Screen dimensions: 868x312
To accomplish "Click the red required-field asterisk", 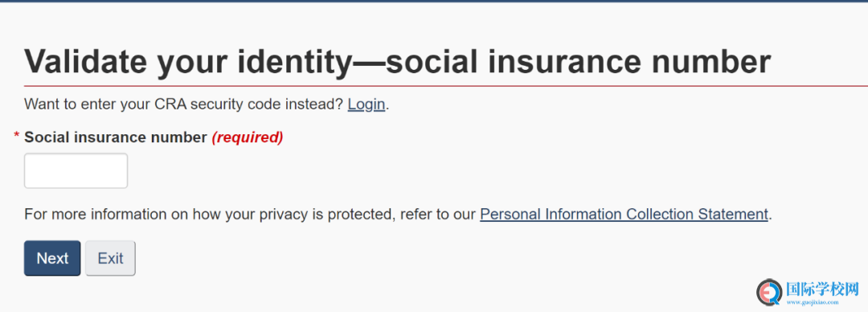I will 17,137.
